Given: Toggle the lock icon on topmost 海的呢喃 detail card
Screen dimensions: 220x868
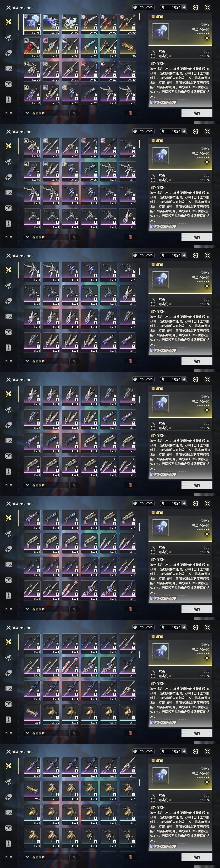Looking at the screenshot, I should click(x=207, y=38).
